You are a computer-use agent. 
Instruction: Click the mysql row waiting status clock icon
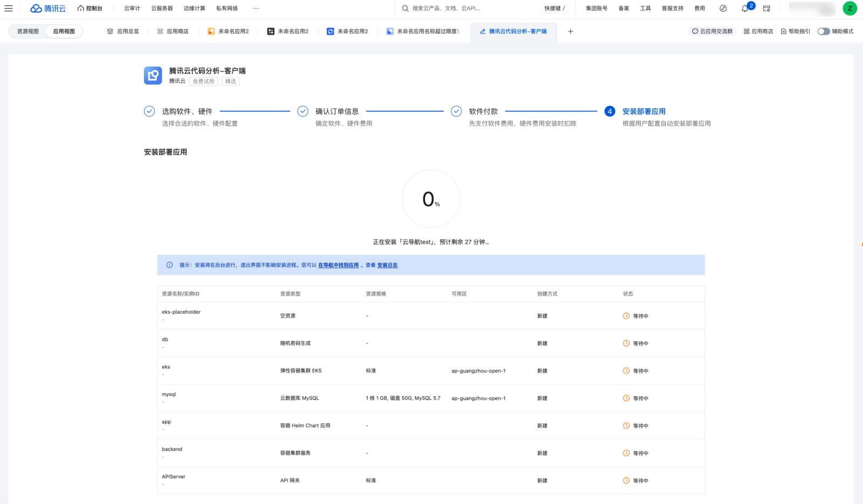pos(626,398)
